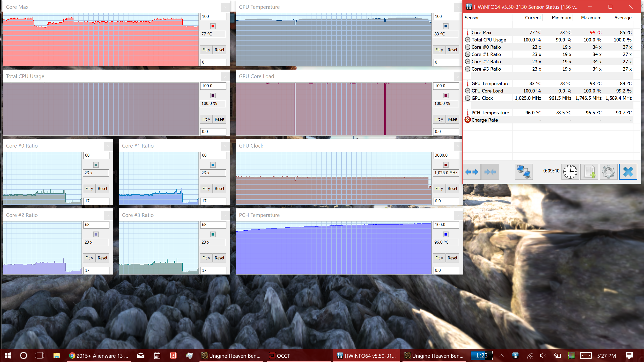Open the Mail app on taskbar
This screenshot has height=362, width=644.
[x=141, y=355]
